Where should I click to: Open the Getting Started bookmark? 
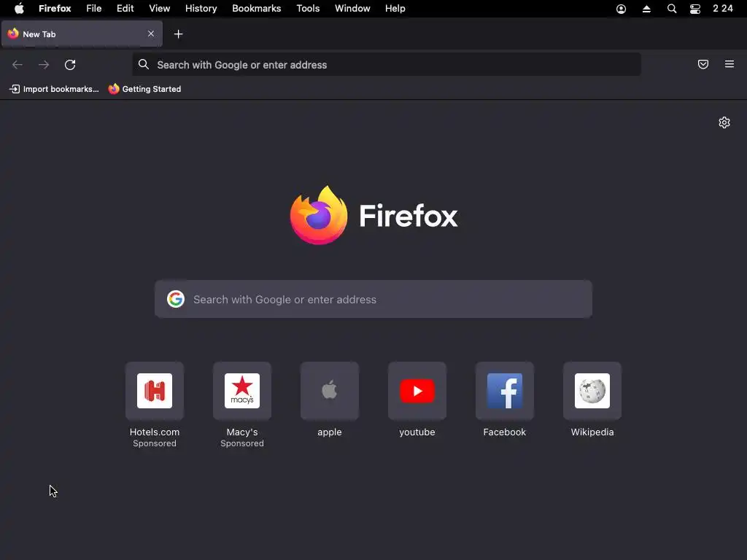tap(145, 89)
